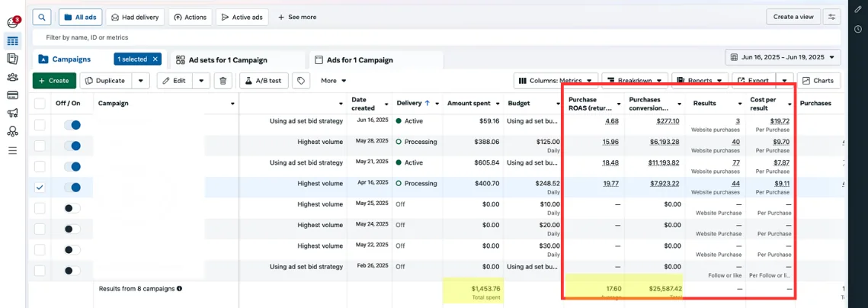The width and height of the screenshot is (868, 308).
Task: Open the Breakdown dropdown
Action: [635, 81]
